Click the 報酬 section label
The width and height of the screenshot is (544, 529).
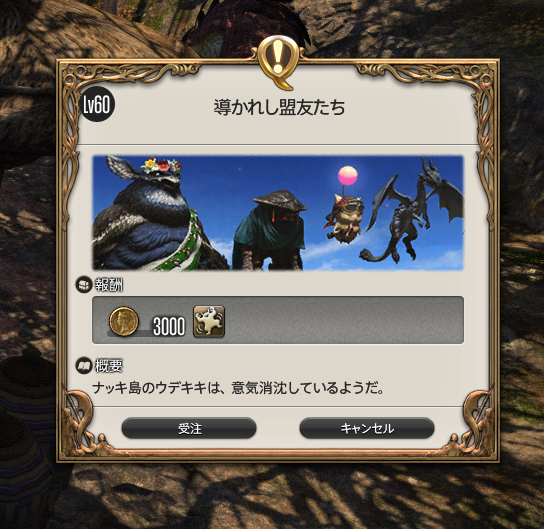109,285
